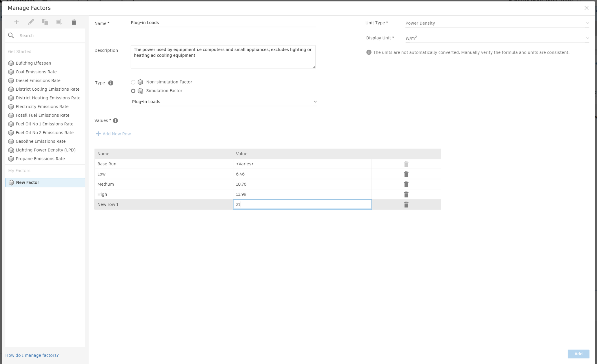Open the Display Unit dropdown
Screen dimensions: 597x364
(x=587, y=38)
